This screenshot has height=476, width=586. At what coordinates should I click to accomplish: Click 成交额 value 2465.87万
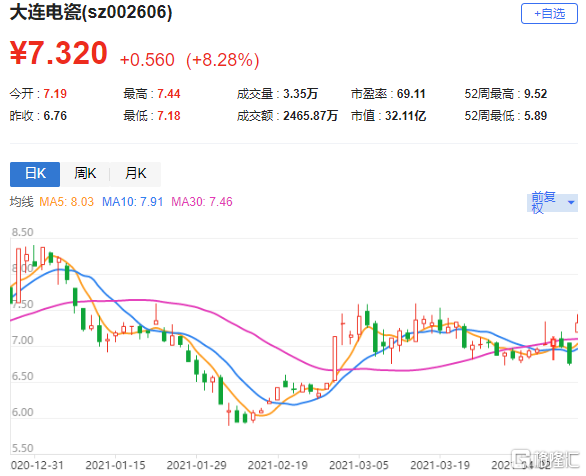(x=310, y=116)
